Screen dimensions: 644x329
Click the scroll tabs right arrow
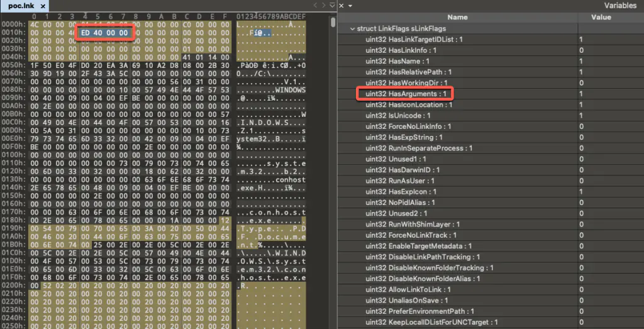[x=323, y=6]
